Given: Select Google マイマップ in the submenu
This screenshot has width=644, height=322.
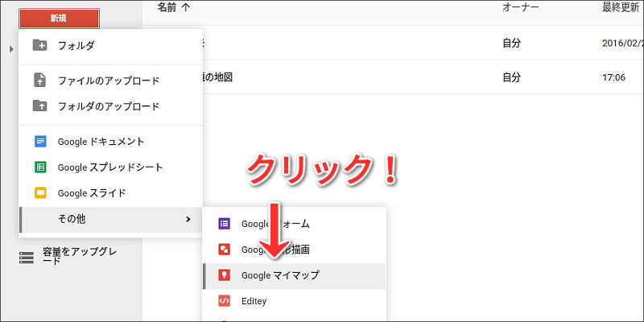Looking at the screenshot, I should [x=294, y=275].
